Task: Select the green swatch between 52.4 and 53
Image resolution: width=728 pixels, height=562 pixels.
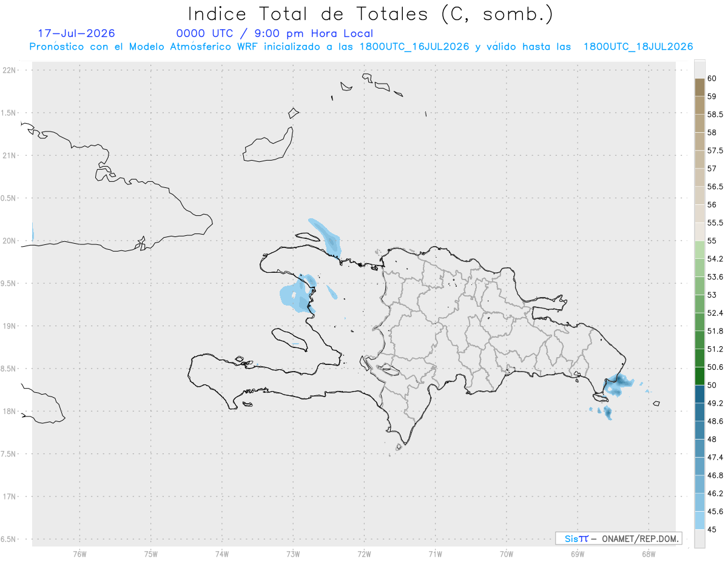Action: pyautogui.click(x=699, y=304)
